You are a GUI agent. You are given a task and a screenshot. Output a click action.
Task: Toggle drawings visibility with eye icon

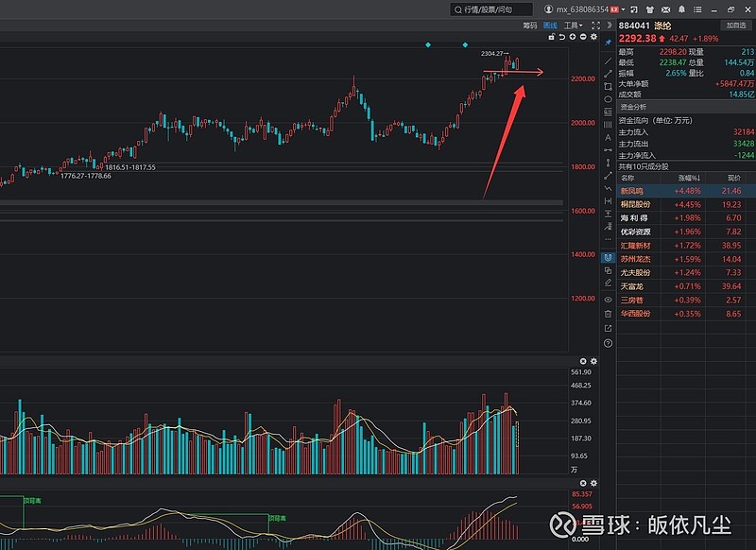(607, 300)
